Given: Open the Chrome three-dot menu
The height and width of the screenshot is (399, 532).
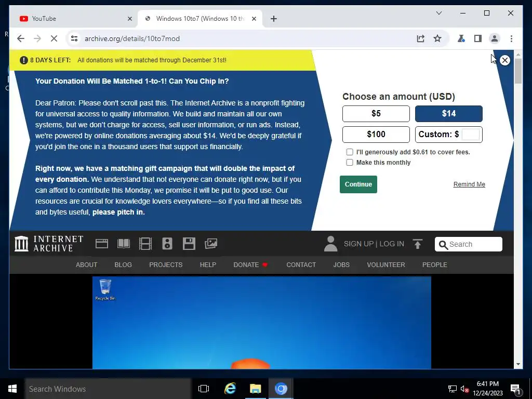Looking at the screenshot, I should [x=511, y=38].
